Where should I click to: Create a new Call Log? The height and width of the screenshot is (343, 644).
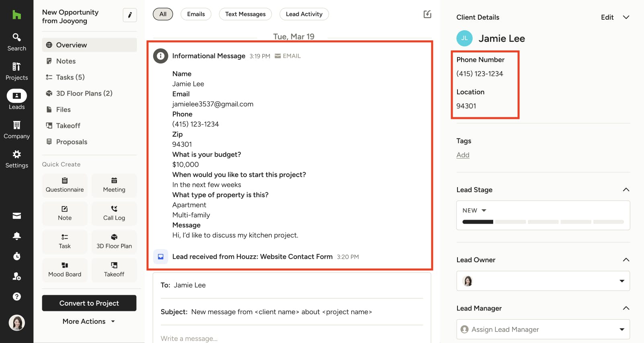tap(114, 213)
